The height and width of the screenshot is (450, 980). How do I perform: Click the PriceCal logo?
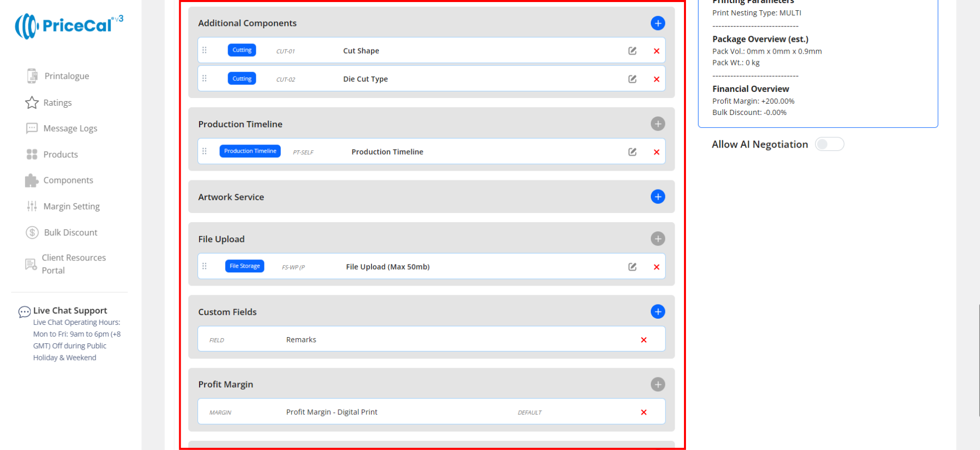69,26
